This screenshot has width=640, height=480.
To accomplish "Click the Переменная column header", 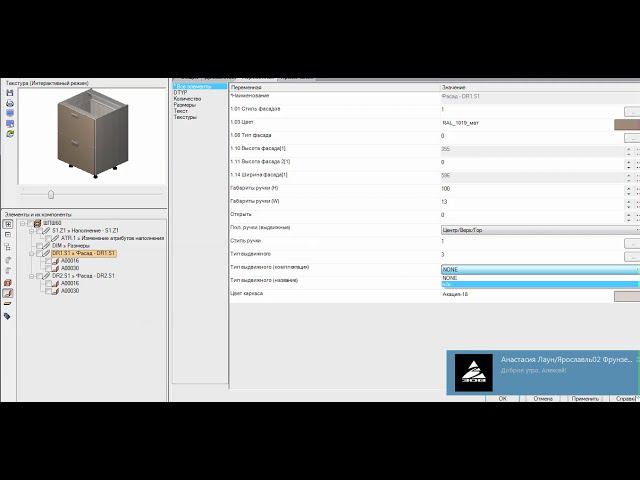I will [335, 87].
